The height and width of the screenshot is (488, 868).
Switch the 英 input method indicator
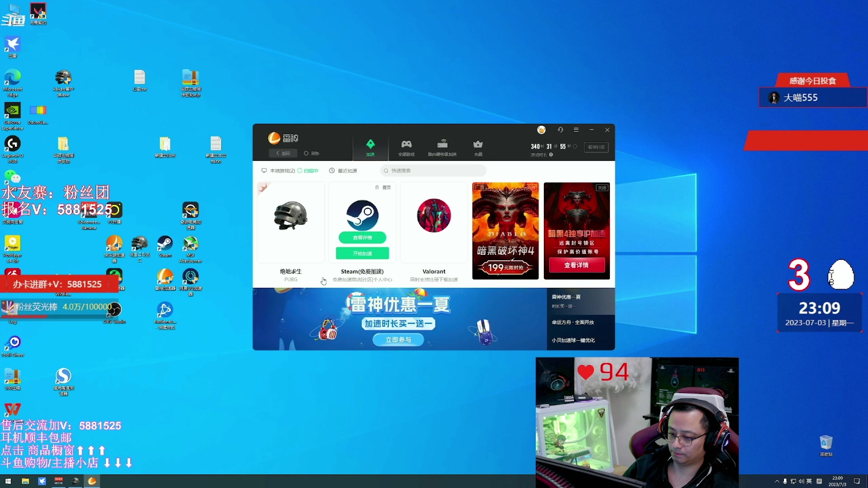click(x=809, y=481)
